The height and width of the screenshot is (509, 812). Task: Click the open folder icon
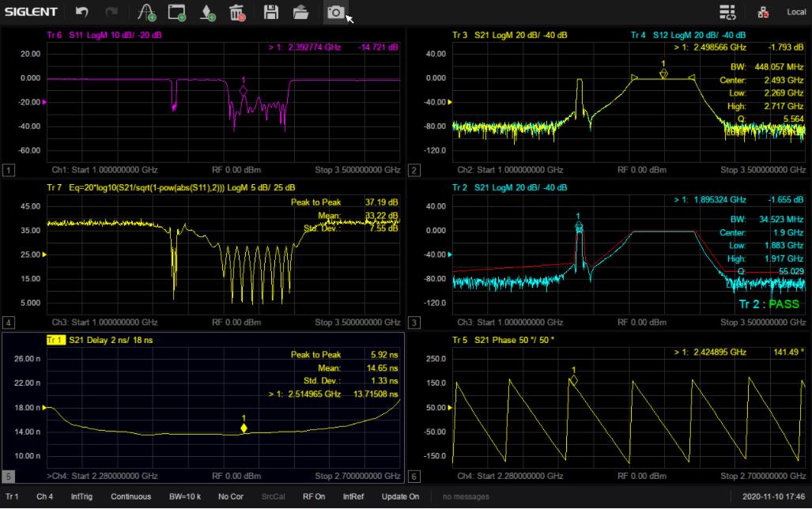coord(300,12)
